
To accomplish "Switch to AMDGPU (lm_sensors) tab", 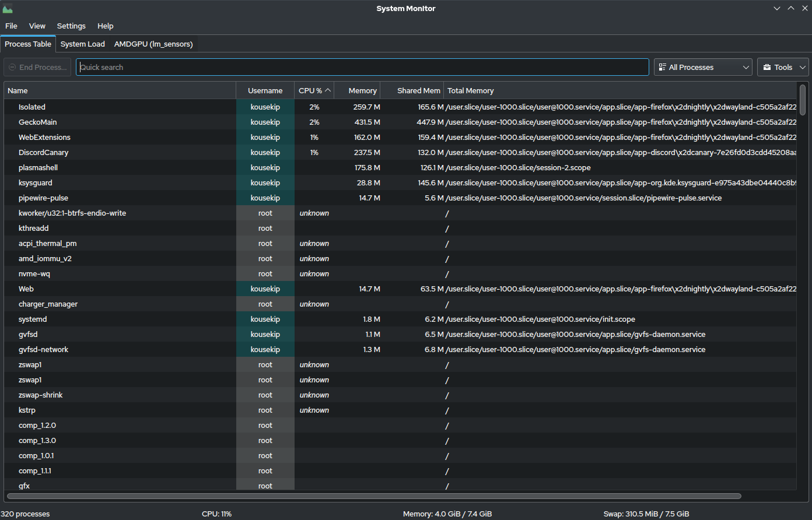I will (153, 44).
